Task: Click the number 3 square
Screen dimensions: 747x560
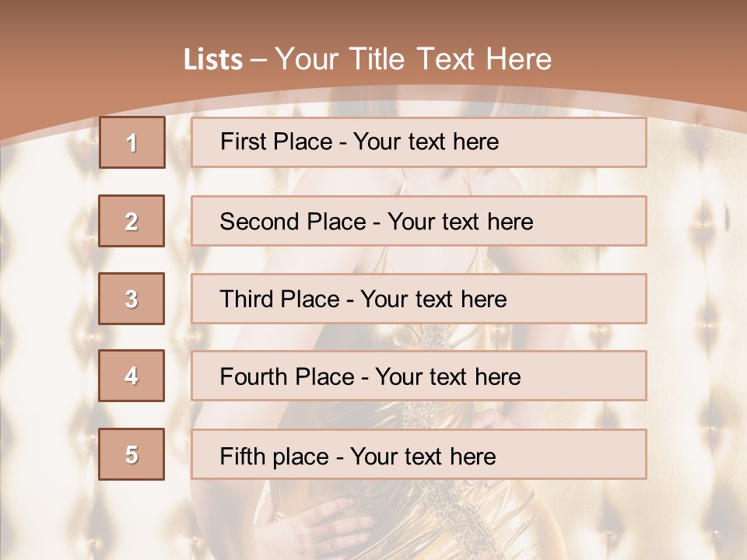Action: click(x=132, y=299)
